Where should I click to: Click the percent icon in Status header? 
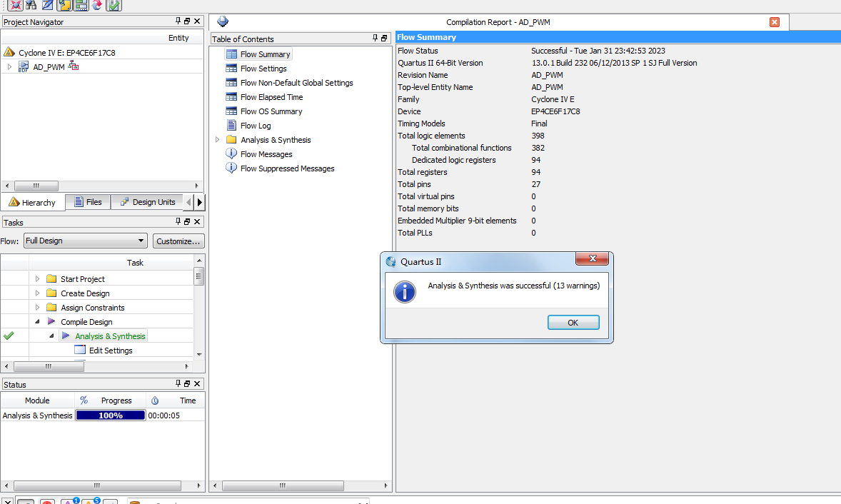[x=84, y=400]
